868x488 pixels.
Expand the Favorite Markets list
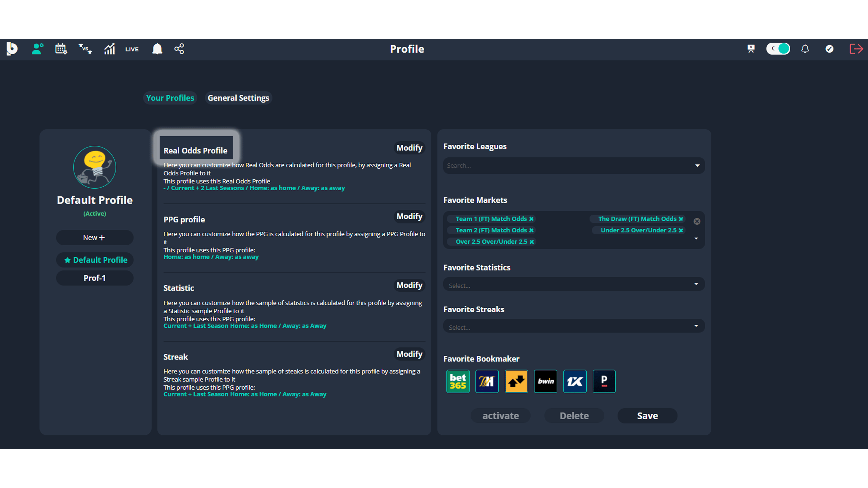coord(696,238)
